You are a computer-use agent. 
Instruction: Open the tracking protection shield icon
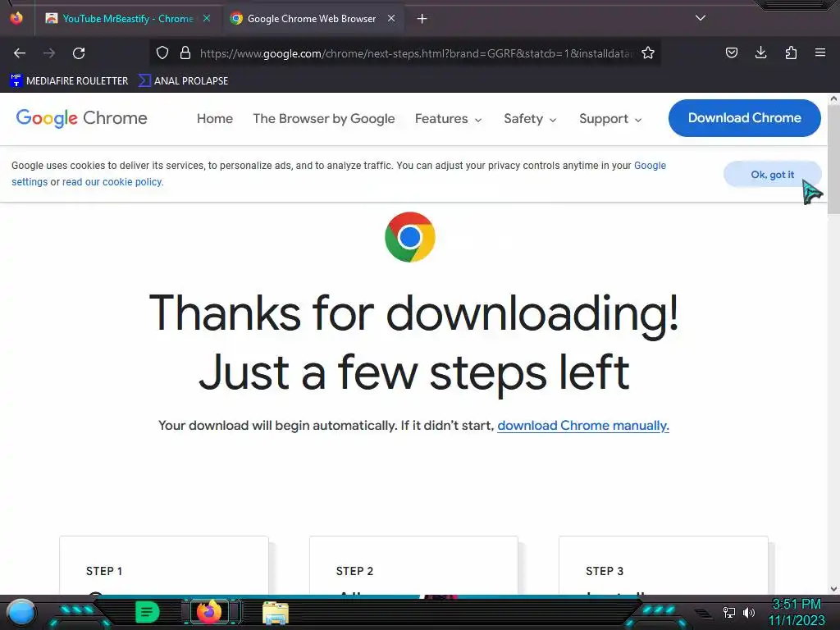pos(162,52)
